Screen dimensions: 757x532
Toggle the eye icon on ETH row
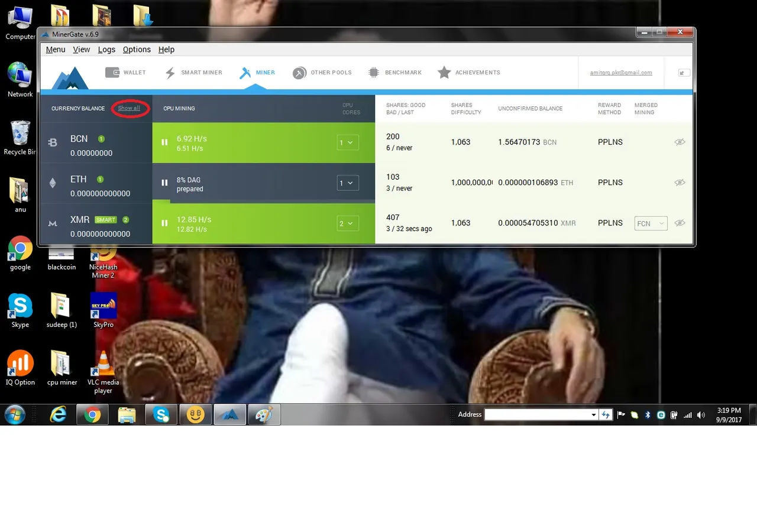click(x=680, y=183)
